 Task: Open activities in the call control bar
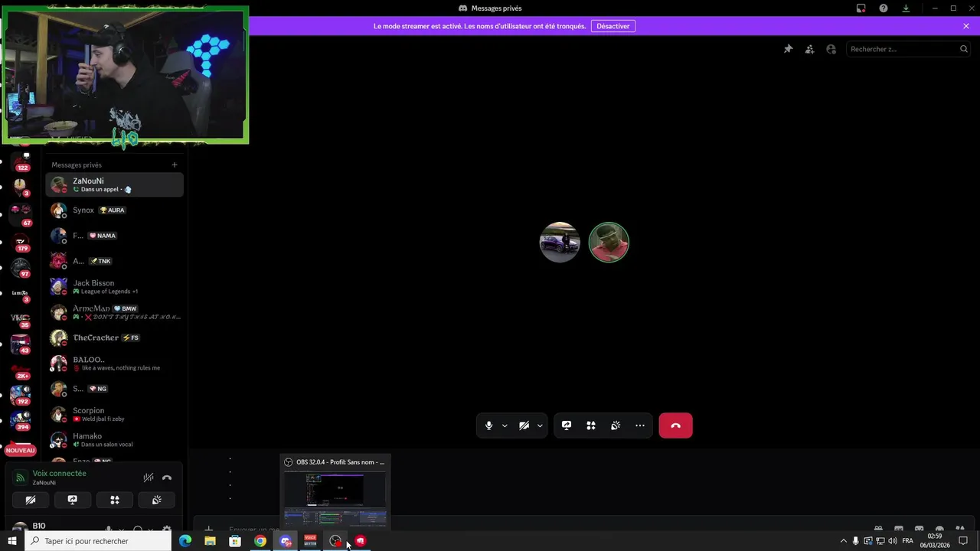coord(591,425)
